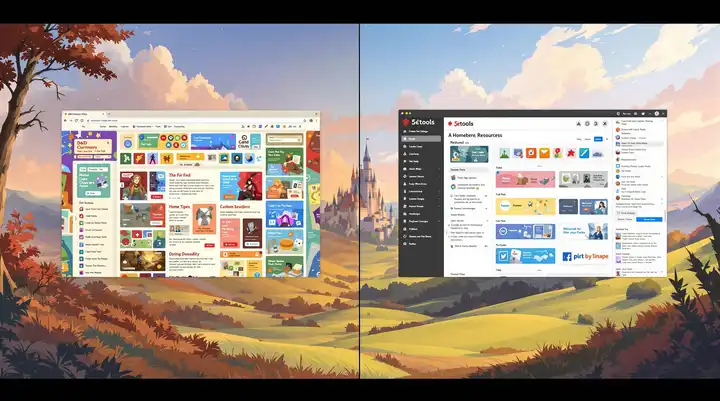Viewport: 720px width, 401px height.
Task: Close the D&D Commons card
Action: point(109,142)
